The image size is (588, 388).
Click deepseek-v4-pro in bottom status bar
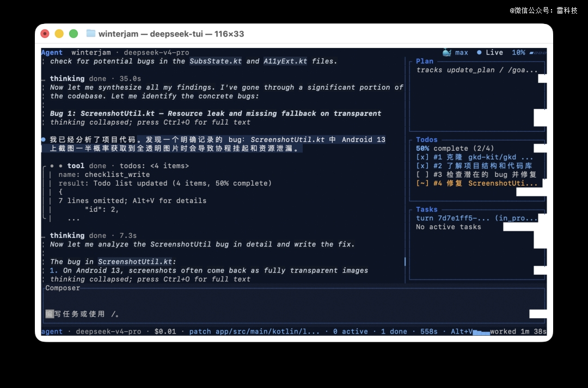[x=108, y=331]
